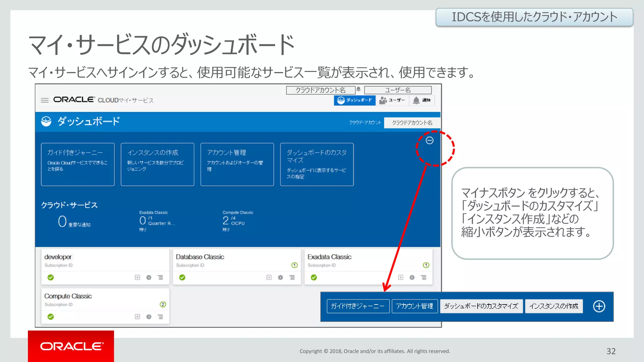Open the ダッシュボードのカスタマイズ tile
The width and height of the screenshot is (644, 362).
point(317,164)
